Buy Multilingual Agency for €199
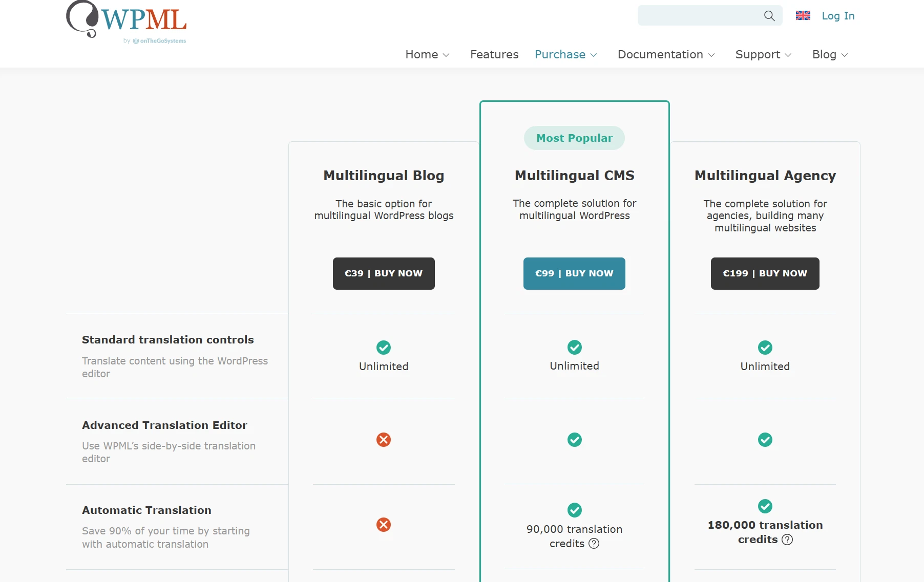Image resolution: width=924 pixels, height=582 pixels. (x=765, y=273)
